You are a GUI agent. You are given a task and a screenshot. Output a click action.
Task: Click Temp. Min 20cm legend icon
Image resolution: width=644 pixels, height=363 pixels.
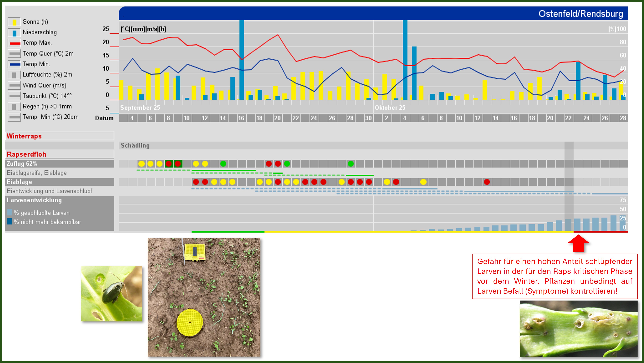[x=14, y=117]
